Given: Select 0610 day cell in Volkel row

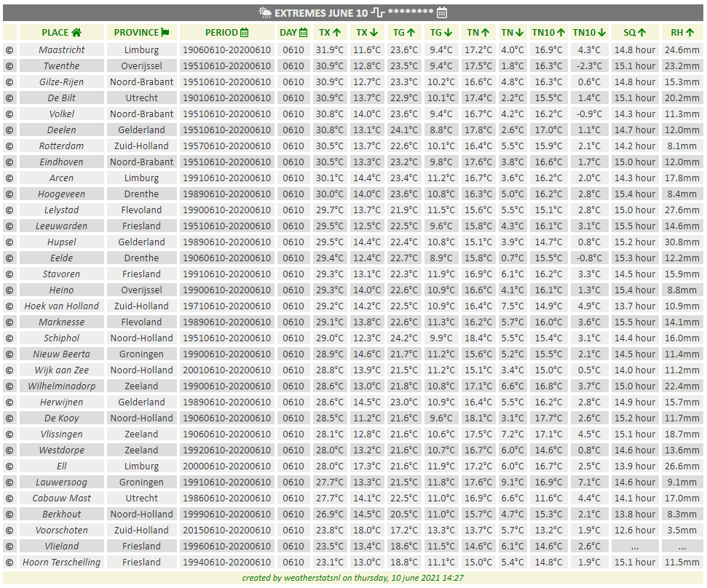Looking at the screenshot, I should pos(293,114).
